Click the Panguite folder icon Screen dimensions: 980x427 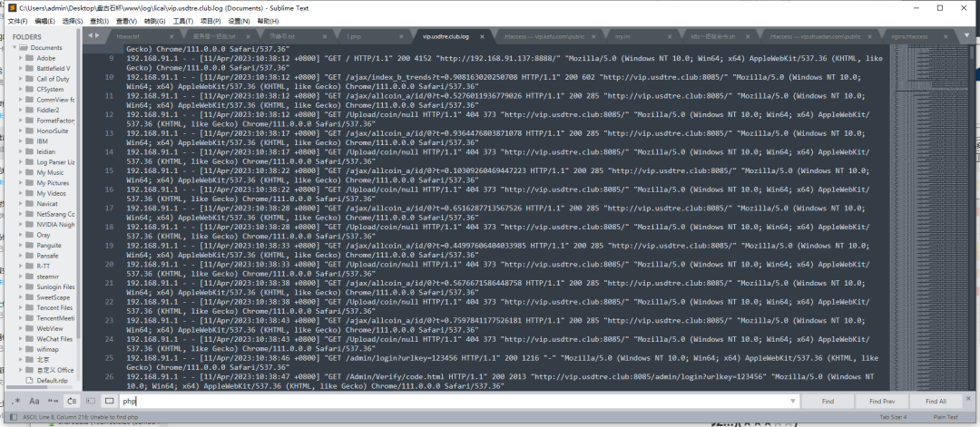[29, 246]
